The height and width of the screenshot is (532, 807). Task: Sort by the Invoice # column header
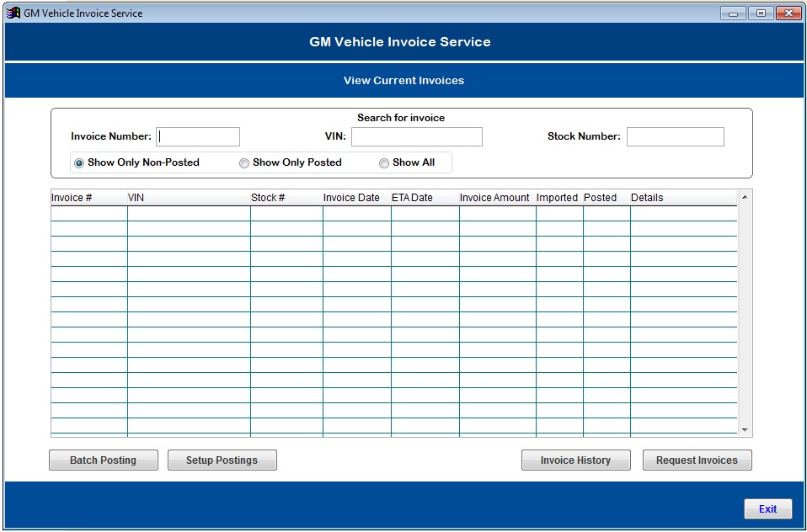pos(72,198)
